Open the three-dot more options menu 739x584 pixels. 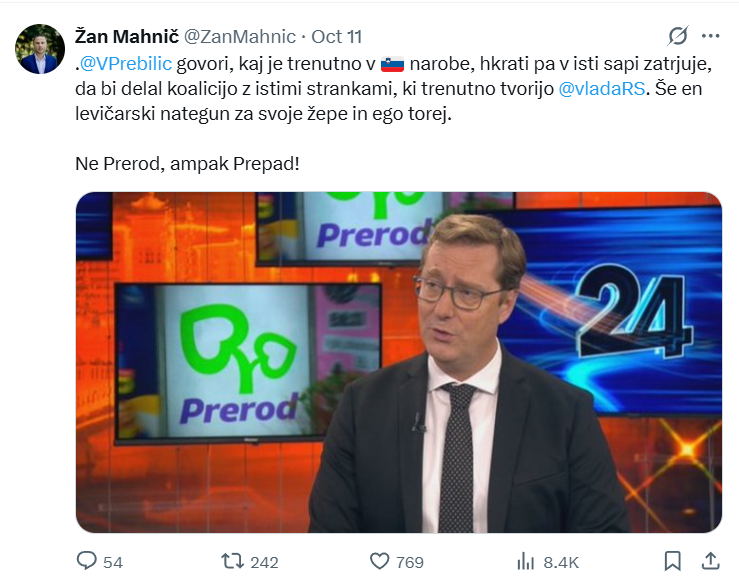[x=711, y=36]
